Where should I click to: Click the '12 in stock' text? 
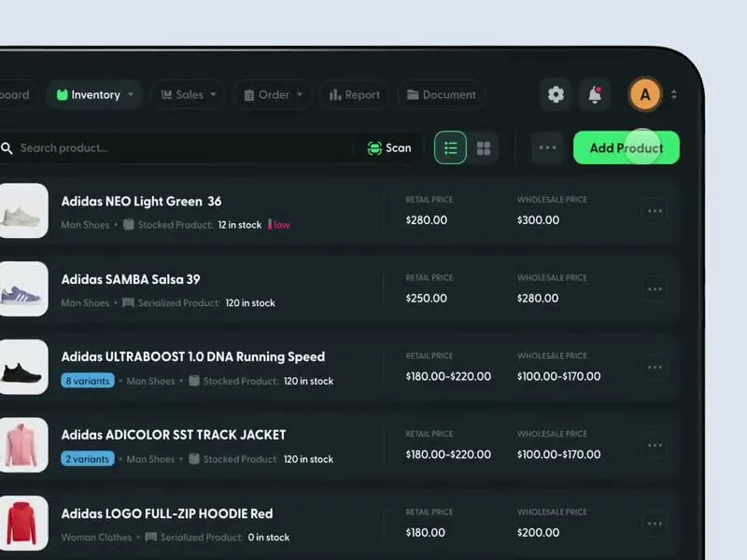pyautogui.click(x=240, y=225)
